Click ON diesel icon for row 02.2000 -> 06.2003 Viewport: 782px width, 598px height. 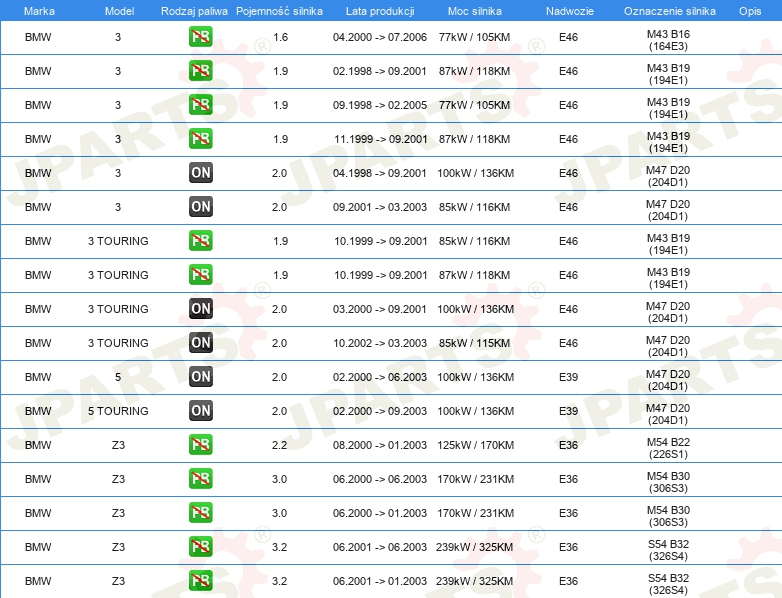coord(200,377)
